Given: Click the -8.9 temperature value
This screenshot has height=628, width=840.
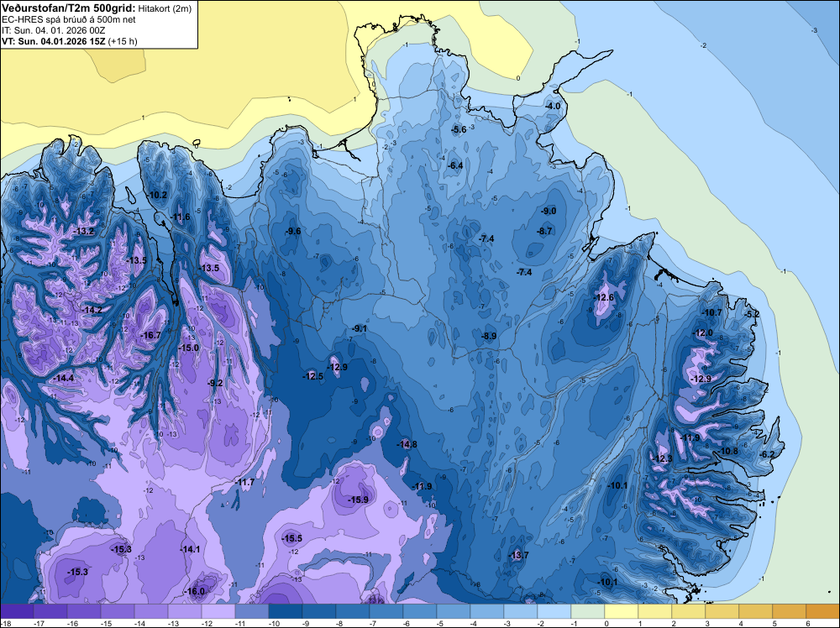Looking at the screenshot, I should click(x=489, y=336).
